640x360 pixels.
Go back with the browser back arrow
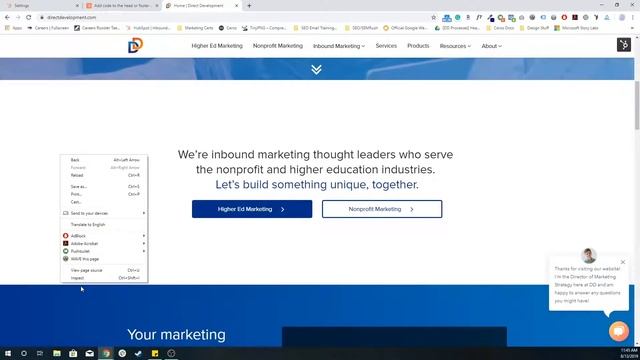click(7, 18)
